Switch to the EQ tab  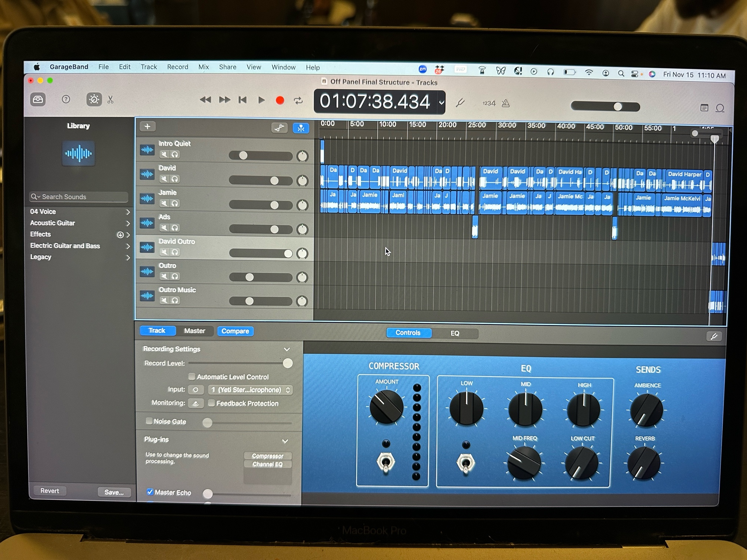[455, 333]
